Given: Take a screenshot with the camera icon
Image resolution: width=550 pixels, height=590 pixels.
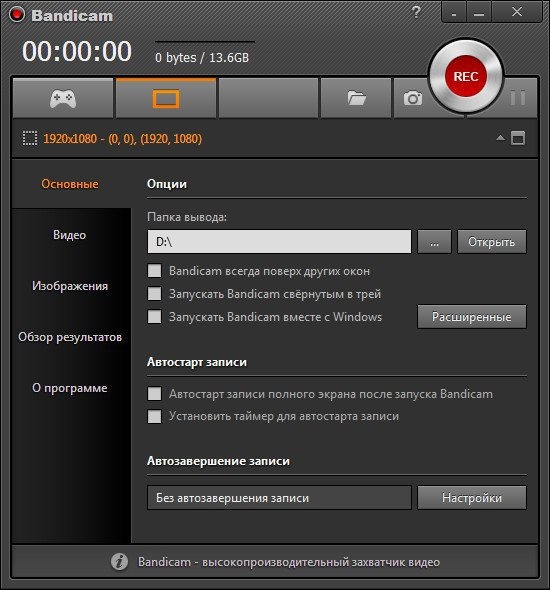Looking at the screenshot, I should 413,99.
